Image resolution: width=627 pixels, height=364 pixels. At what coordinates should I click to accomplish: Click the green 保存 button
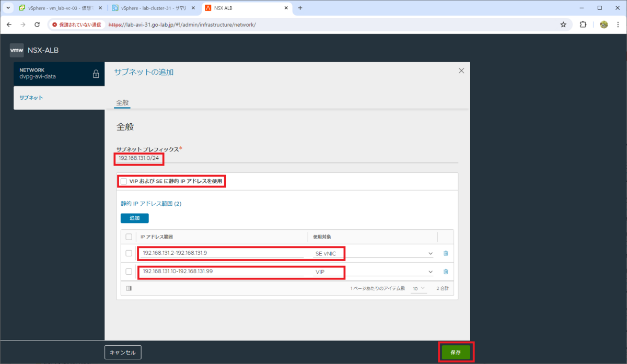tap(455, 353)
